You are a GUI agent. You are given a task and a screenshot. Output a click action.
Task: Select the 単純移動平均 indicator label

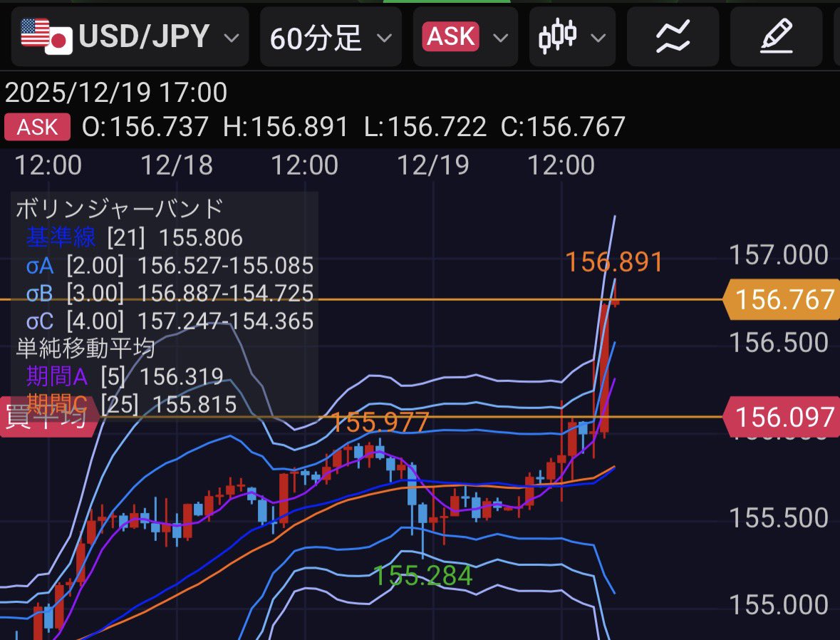point(85,349)
